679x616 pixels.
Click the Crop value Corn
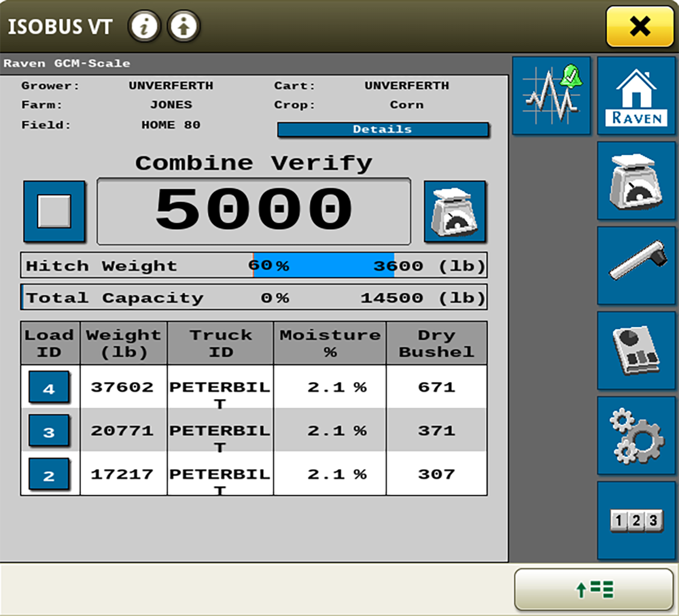[x=407, y=105]
